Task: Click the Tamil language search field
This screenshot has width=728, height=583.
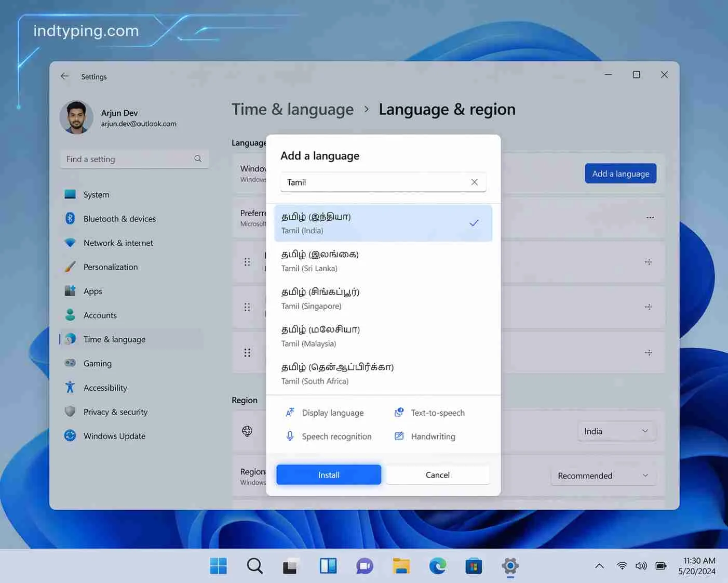Action: pyautogui.click(x=383, y=182)
